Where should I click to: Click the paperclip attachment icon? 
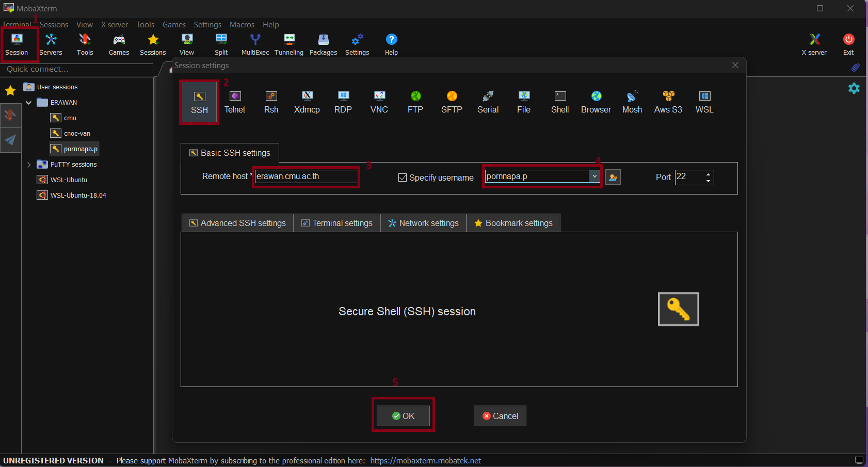[x=855, y=68]
